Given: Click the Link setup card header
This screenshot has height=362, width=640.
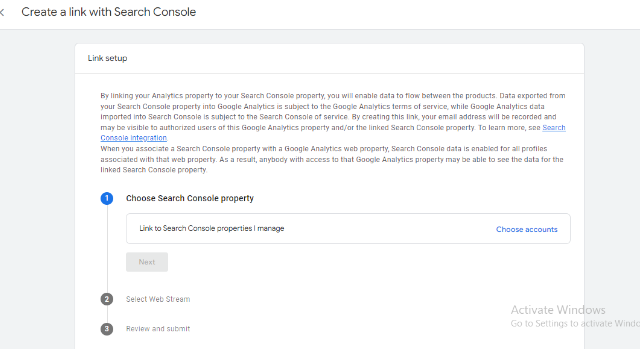Looking at the screenshot, I should 329,58.
